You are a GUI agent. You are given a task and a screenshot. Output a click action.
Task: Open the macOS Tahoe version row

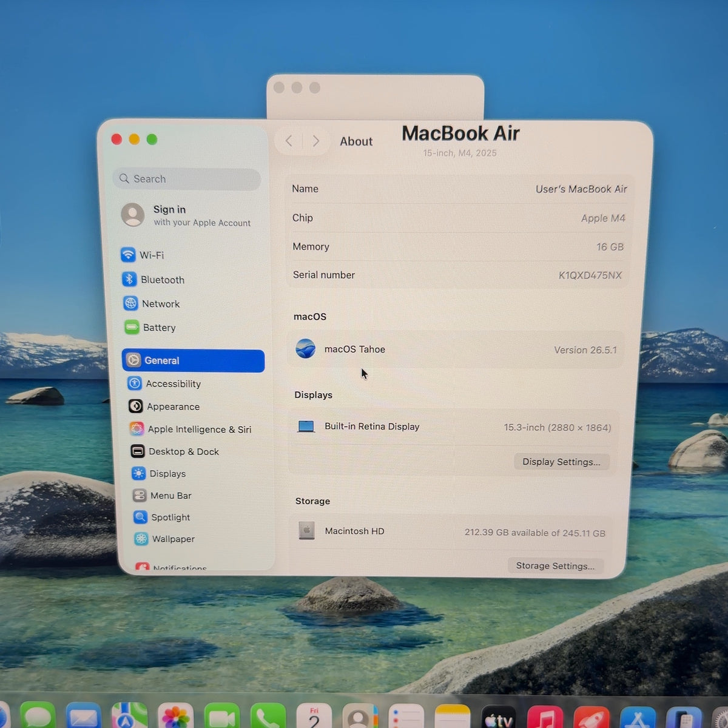pos(455,349)
